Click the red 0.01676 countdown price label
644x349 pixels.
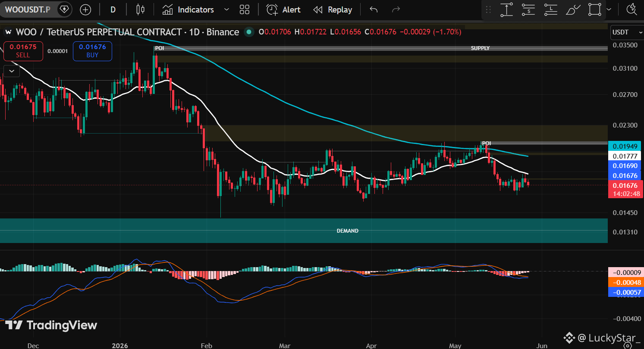tap(625, 190)
